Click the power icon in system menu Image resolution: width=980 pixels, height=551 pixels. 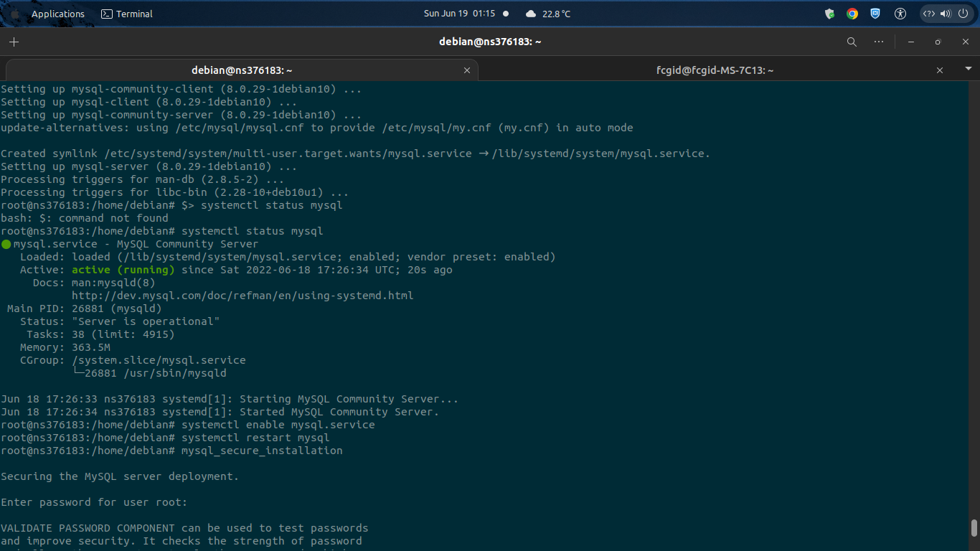(962, 14)
